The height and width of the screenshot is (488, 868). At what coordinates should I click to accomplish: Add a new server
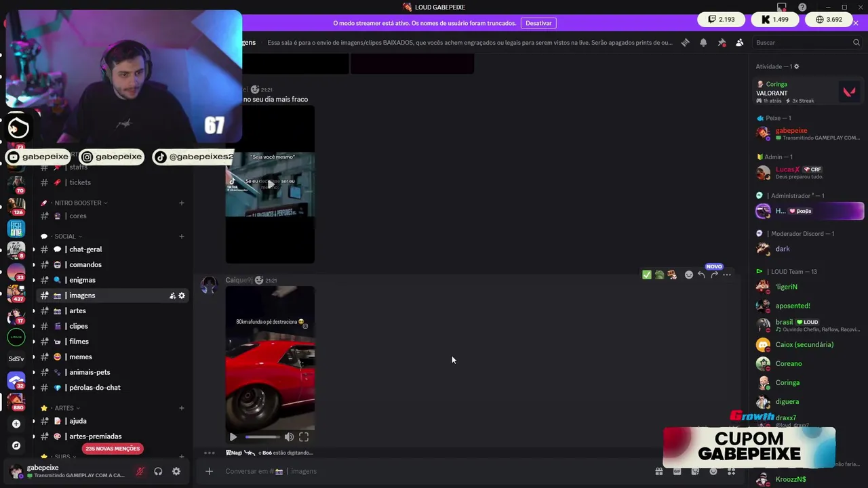pyautogui.click(x=16, y=424)
